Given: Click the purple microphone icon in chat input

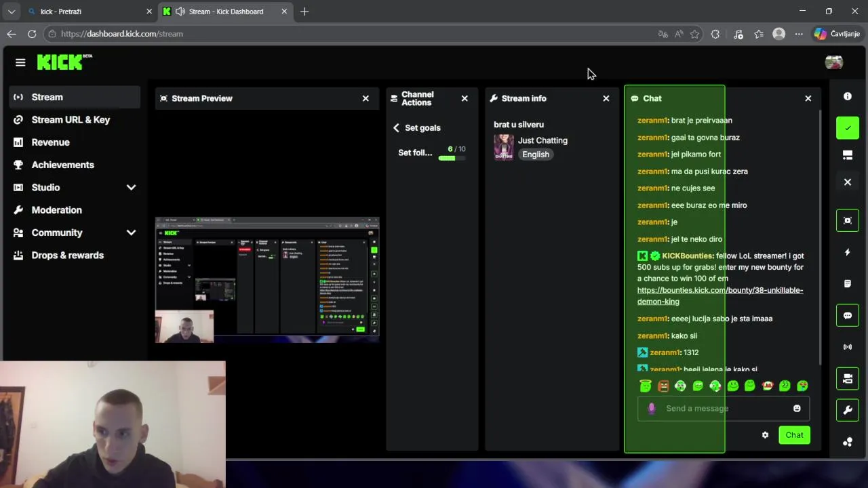Looking at the screenshot, I should (652, 408).
